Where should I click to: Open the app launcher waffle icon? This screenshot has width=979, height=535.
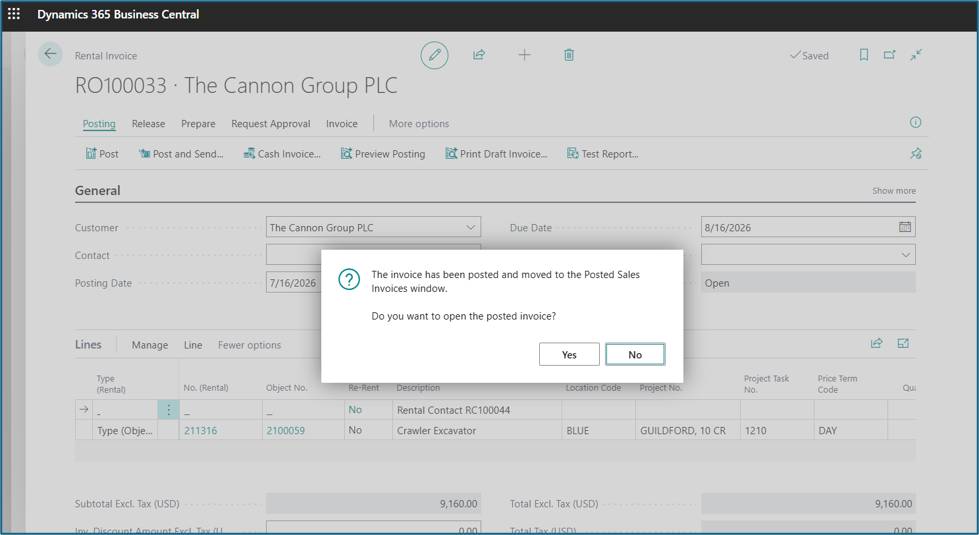(14, 14)
